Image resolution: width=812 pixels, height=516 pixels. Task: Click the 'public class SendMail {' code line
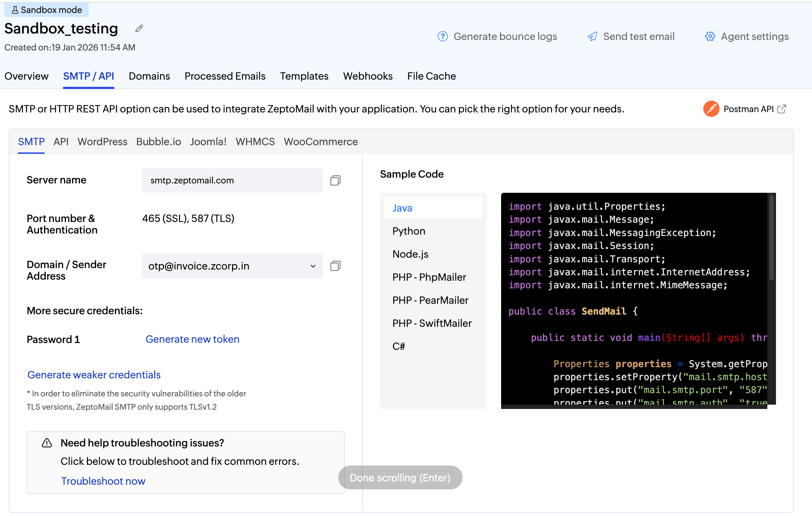573,311
